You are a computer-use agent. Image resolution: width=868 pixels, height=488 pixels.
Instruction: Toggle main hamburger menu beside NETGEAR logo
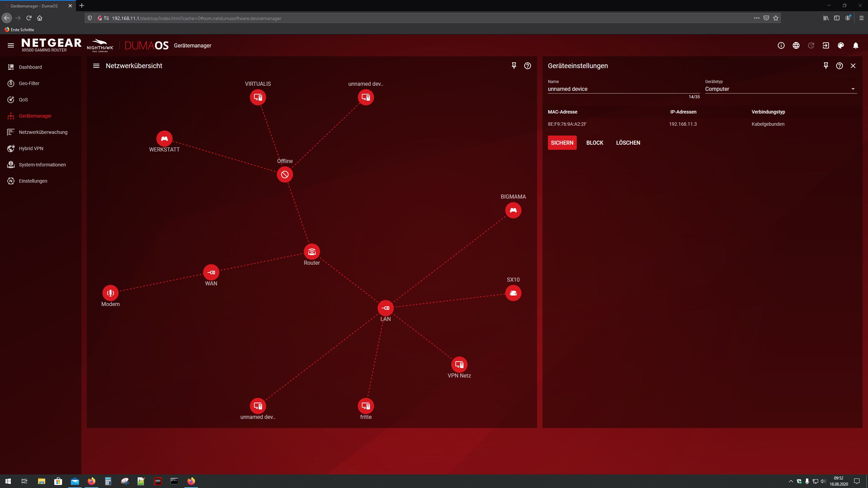(11, 45)
